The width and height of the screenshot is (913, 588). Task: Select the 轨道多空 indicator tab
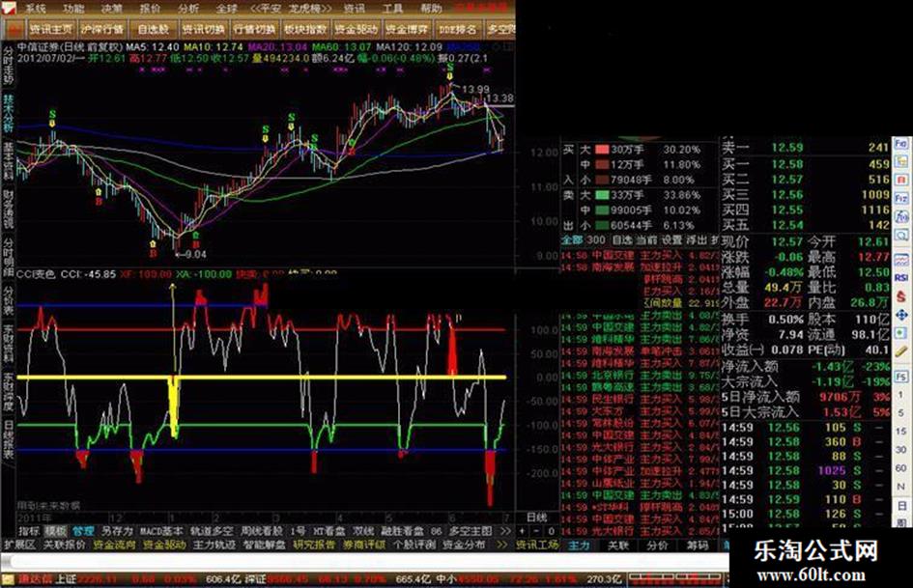212,531
